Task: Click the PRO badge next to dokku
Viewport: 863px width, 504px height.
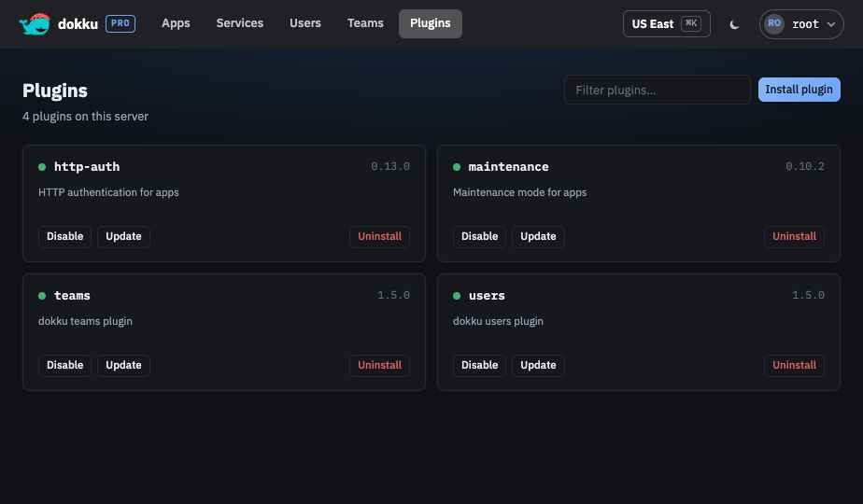Action: coord(120,23)
